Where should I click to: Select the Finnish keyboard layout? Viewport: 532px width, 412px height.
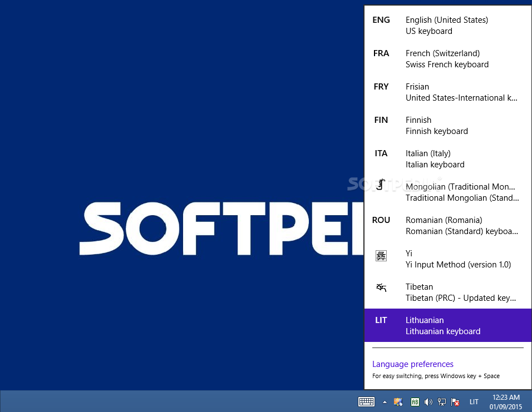448,126
